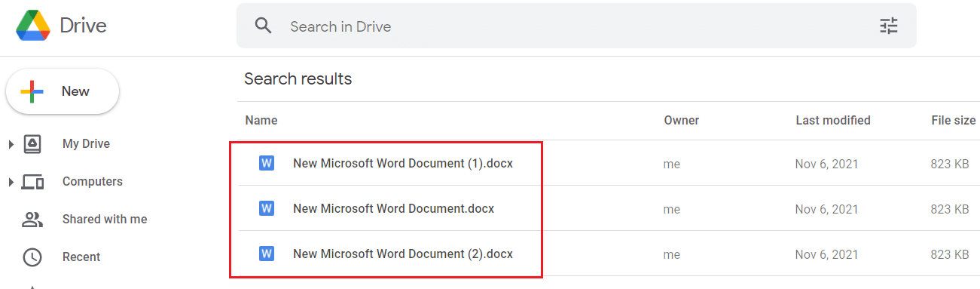Click the magnifier search icon
980x289 pixels.
(x=263, y=26)
